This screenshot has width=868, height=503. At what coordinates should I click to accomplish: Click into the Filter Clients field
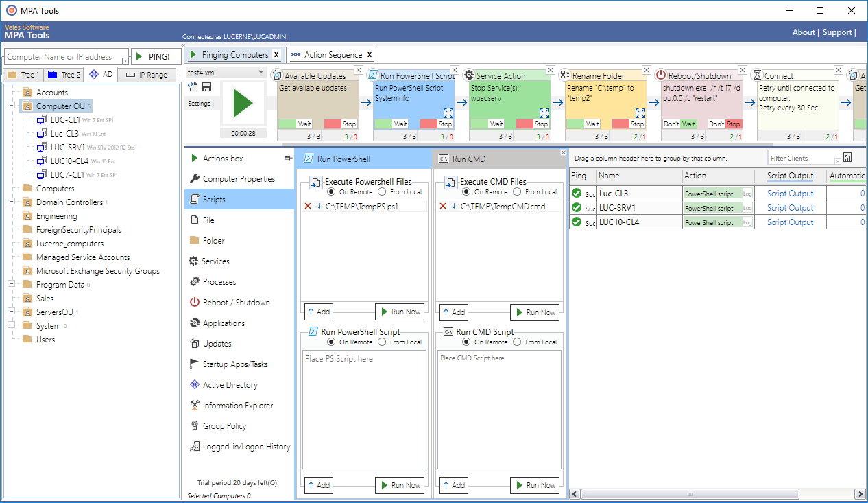804,158
